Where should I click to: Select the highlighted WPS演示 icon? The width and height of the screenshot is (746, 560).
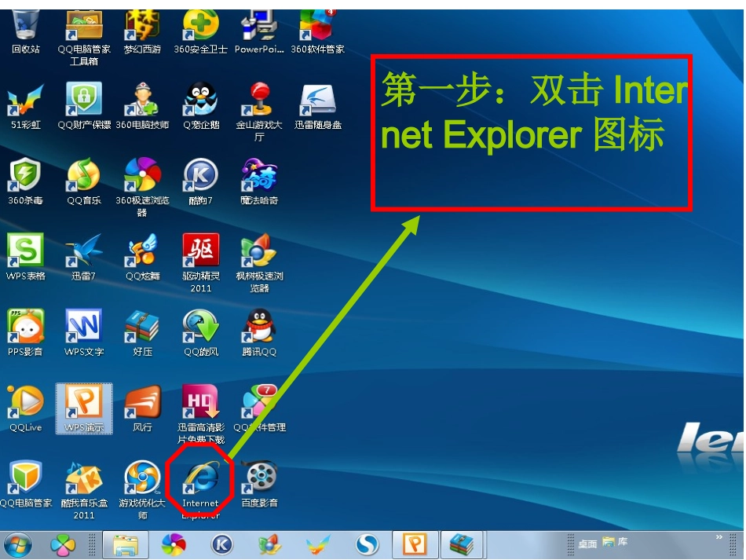(x=84, y=408)
